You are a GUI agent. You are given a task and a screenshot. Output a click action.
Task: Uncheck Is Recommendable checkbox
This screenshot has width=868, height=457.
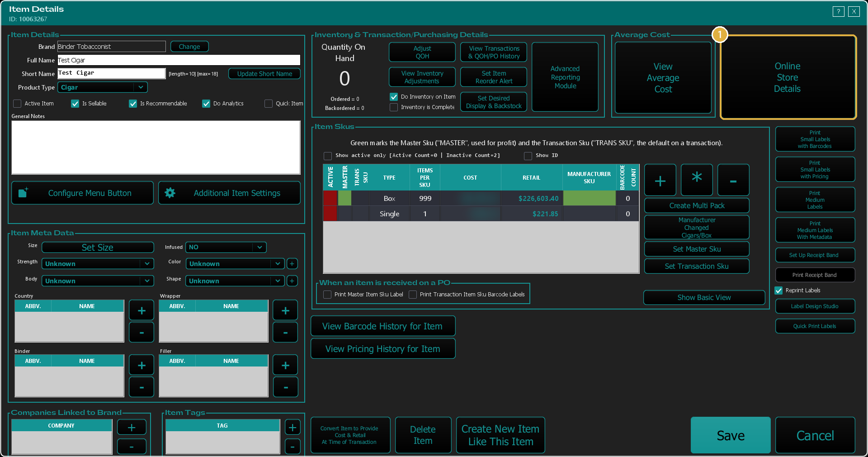pos(133,104)
